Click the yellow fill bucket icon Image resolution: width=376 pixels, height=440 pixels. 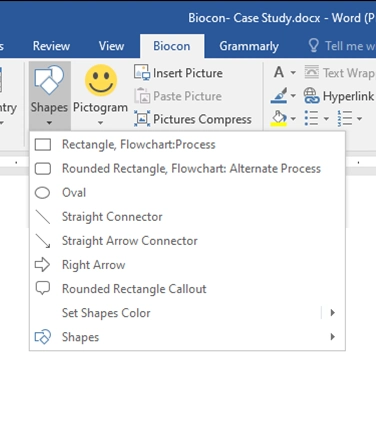click(x=279, y=119)
